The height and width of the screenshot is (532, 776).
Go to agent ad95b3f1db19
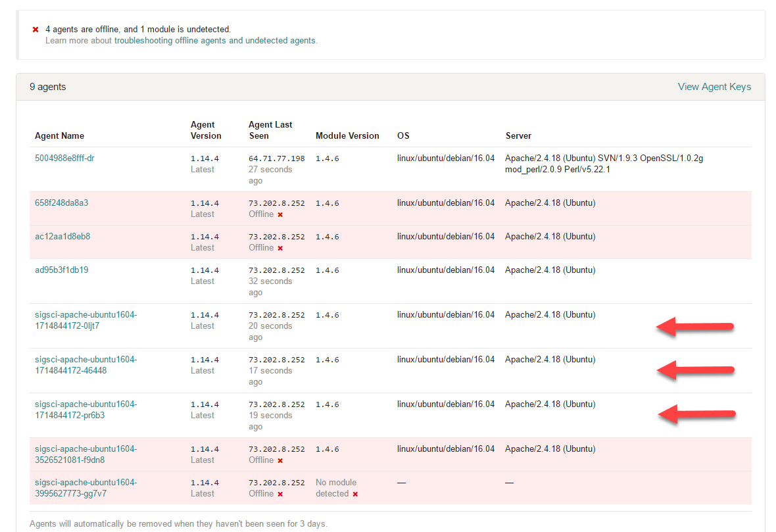61,270
